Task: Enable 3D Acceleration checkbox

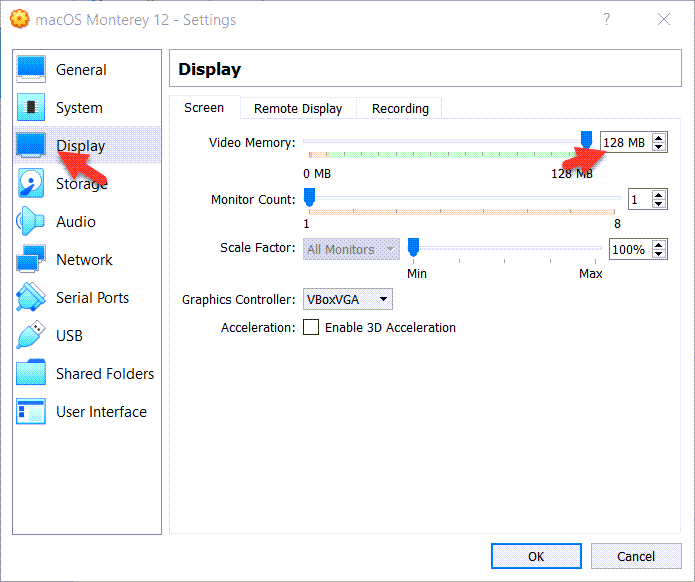Action: pos(311,328)
